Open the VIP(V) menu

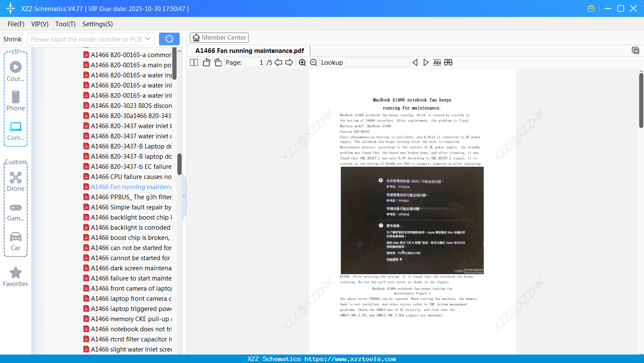pyautogui.click(x=40, y=24)
